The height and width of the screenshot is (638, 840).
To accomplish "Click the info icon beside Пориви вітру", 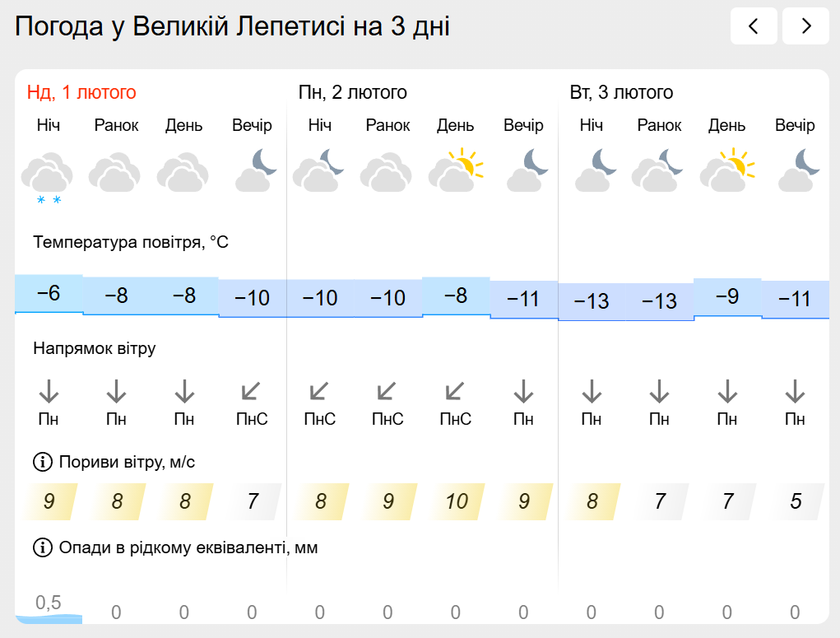I will 42,462.
